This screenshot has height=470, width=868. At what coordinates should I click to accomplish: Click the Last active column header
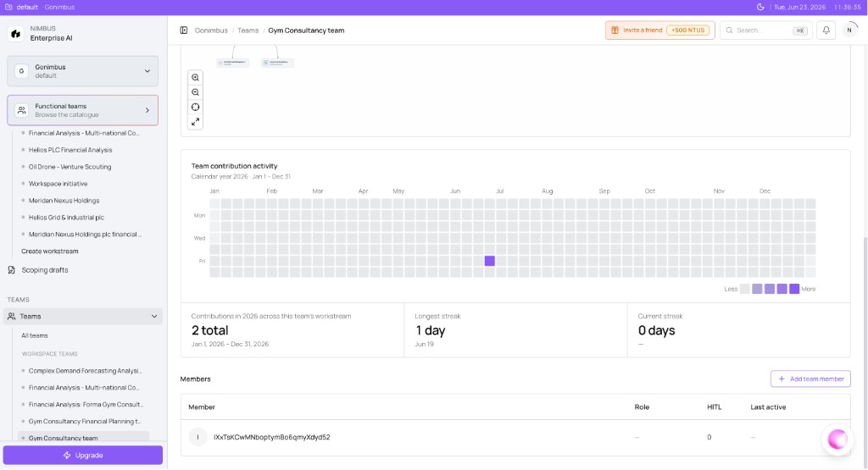(768, 407)
